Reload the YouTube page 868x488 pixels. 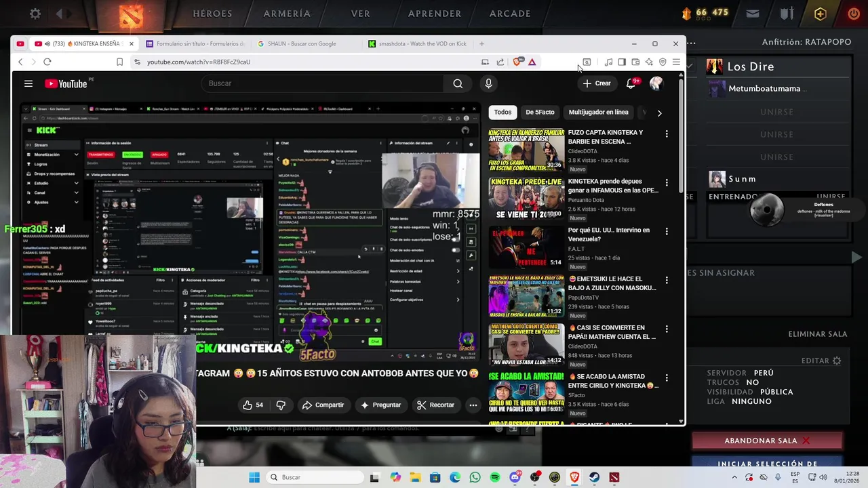tap(47, 62)
